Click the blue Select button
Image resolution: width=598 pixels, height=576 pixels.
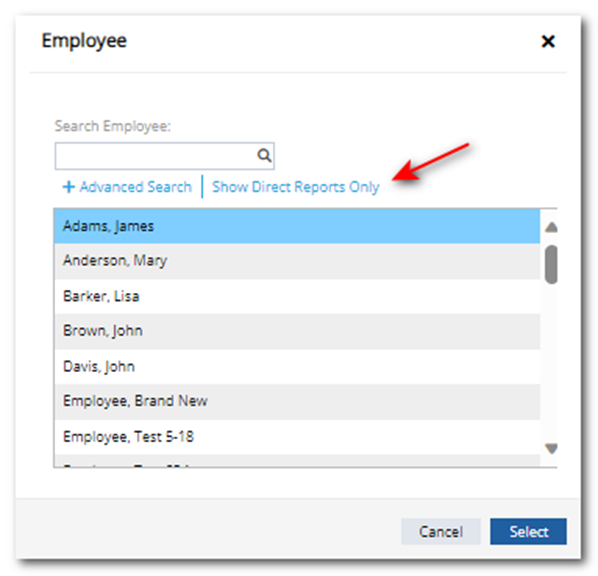pyautogui.click(x=528, y=531)
